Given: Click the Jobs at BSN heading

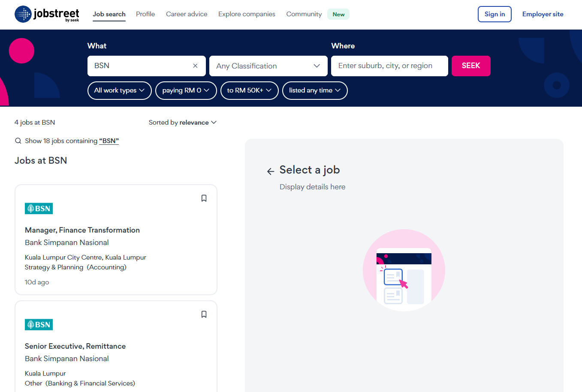Looking at the screenshot, I should coord(41,161).
